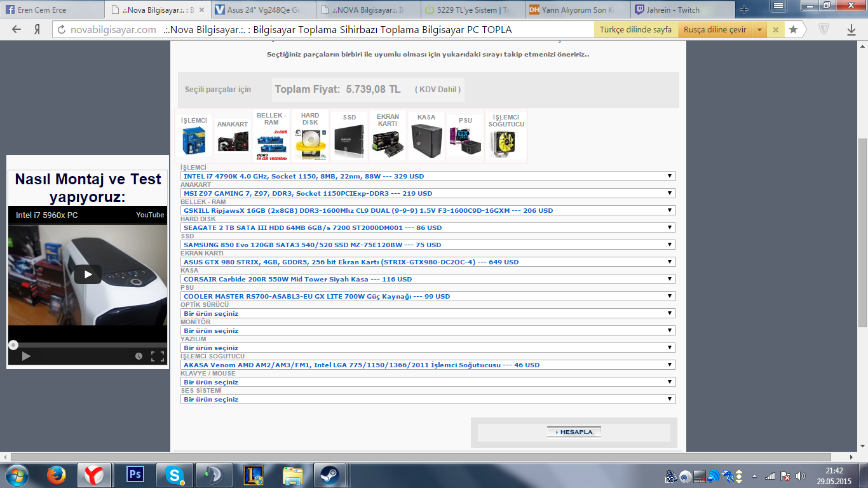Viewport: 868px width, 488px height.
Task: Click the Hesapla button
Action: point(574,432)
